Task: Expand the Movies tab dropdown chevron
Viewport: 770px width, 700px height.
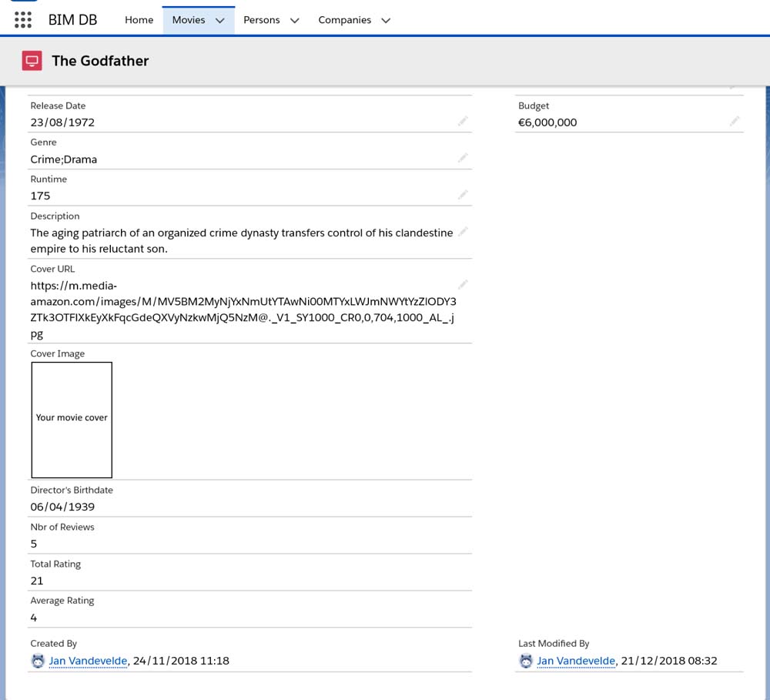Action: tap(220, 21)
